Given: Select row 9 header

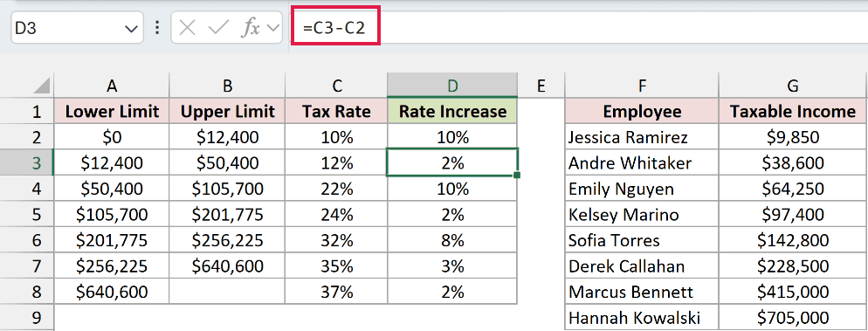Looking at the screenshot, I should [26, 317].
